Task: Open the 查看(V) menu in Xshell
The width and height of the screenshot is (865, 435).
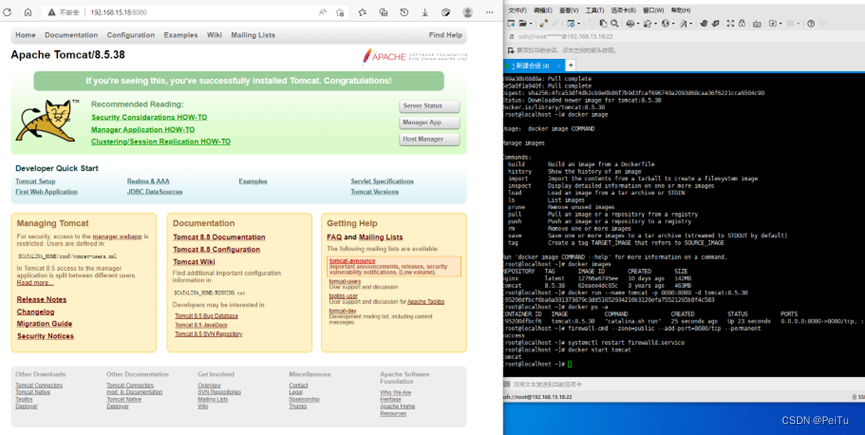Action: pos(569,10)
